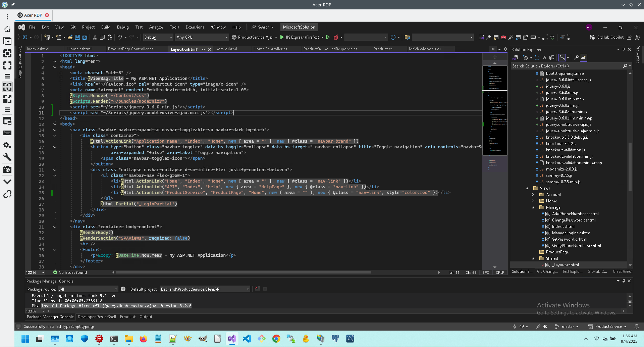Toggle auto-hide pin on Package Manager Console
The image size is (644, 347).
[624, 281]
